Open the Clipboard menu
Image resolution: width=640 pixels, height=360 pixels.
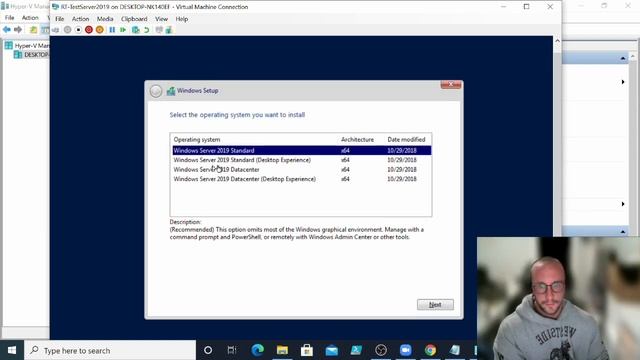[x=134, y=19]
